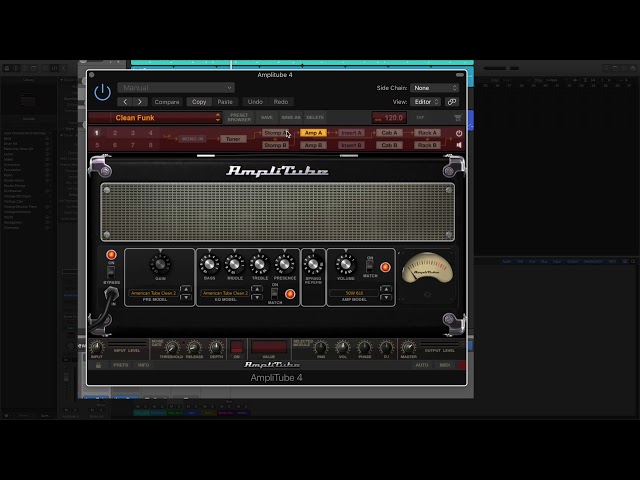
Task: Click the link icon beside View
Action: tap(451, 102)
